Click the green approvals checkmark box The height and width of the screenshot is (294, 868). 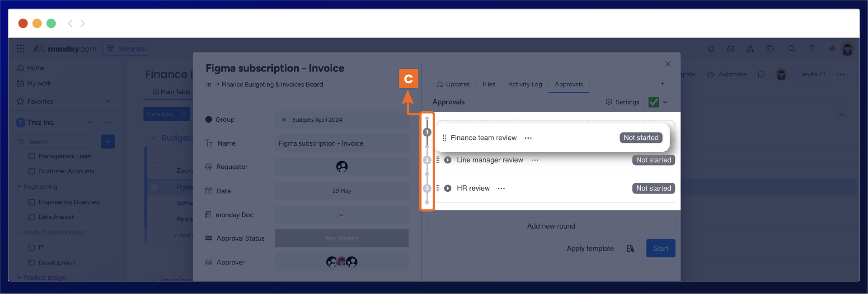[653, 102]
